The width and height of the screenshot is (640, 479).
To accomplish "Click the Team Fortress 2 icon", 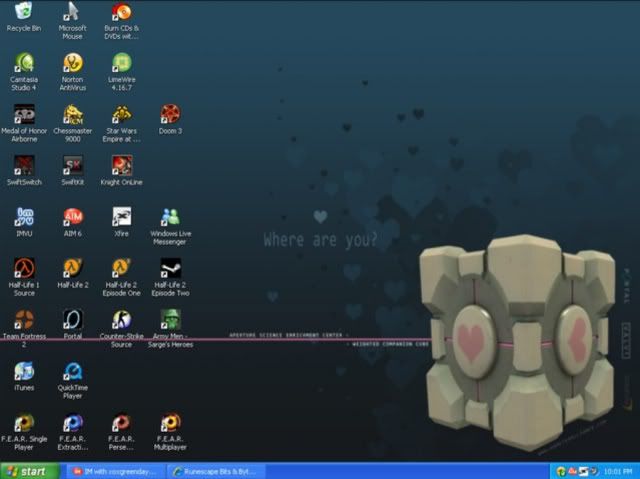I will pyautogui.click(x=24, y=319).
